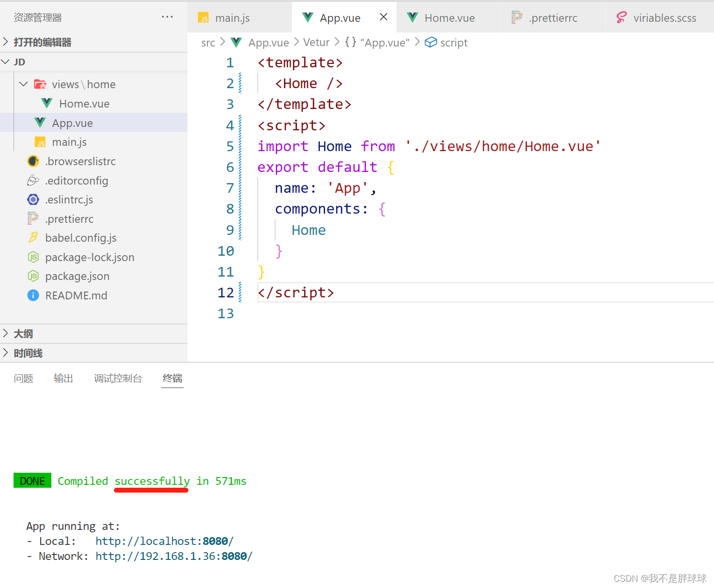Open the 输出 output panel tab
714x588 pixels.
pos(63,378)
